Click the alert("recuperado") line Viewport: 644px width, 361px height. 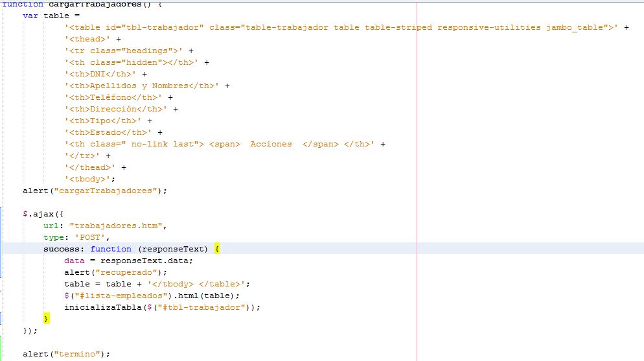[x=116, y=273]
